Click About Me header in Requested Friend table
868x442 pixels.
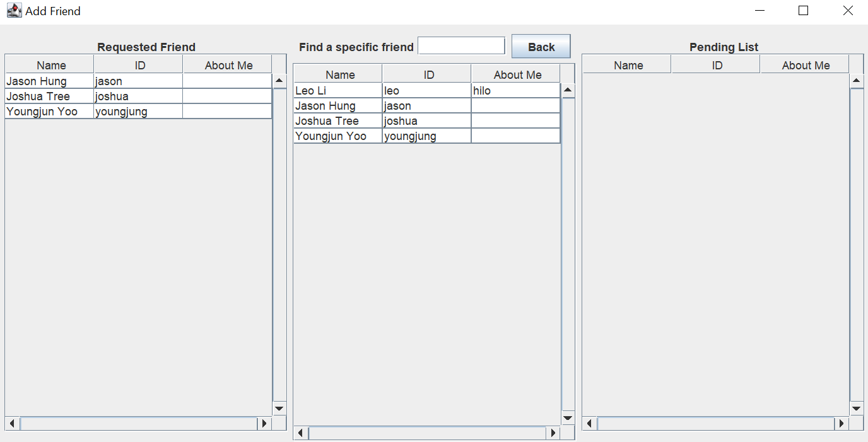(227, 64)
